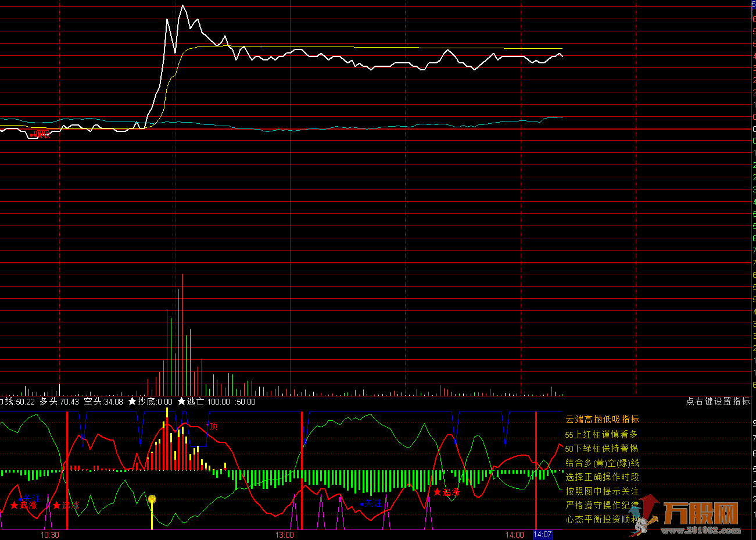Click the 13:00 time axis label
Screen dimensions: 756x540
coord(284,535)
